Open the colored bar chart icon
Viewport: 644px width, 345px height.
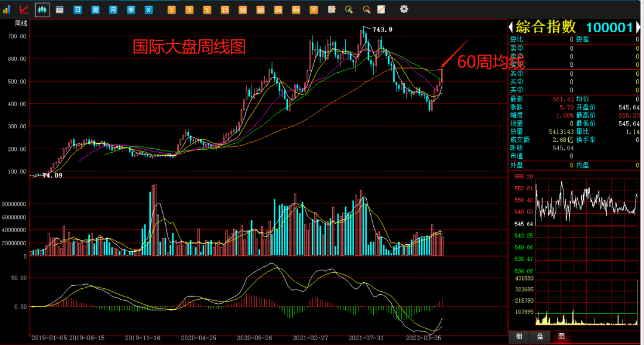[x=7, y=9]
